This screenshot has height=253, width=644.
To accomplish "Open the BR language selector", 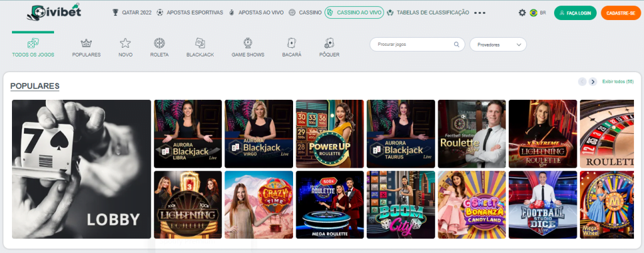I will tap(538, 13).
